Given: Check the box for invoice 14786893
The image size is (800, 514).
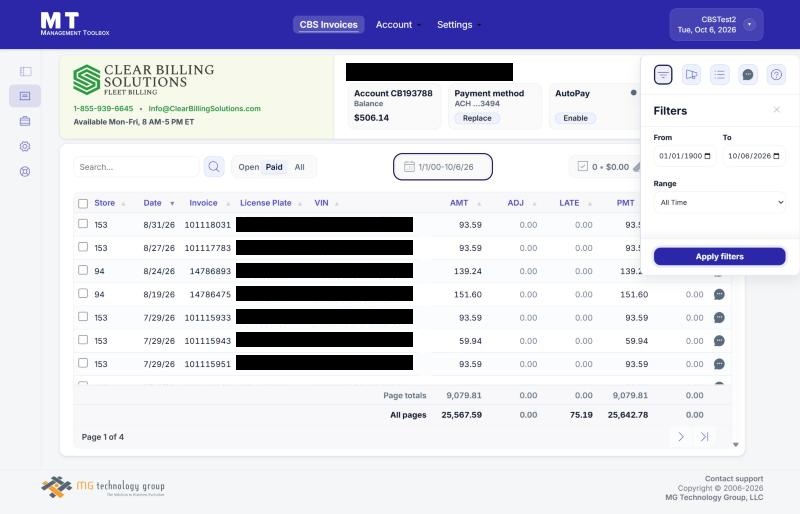Looking at the screenshot, I should pos(83,270).
